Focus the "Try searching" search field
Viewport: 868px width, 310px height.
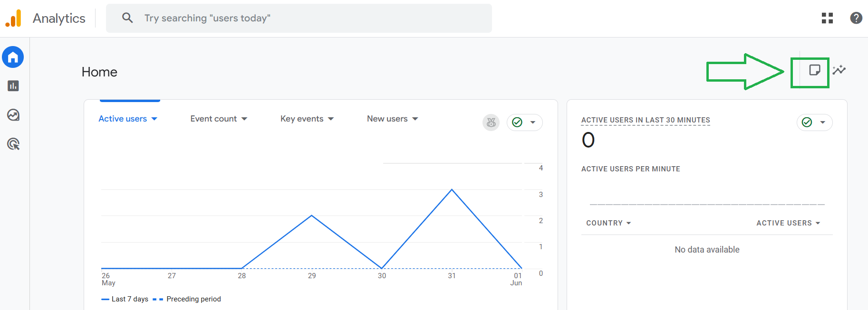(x=299, y=18)
